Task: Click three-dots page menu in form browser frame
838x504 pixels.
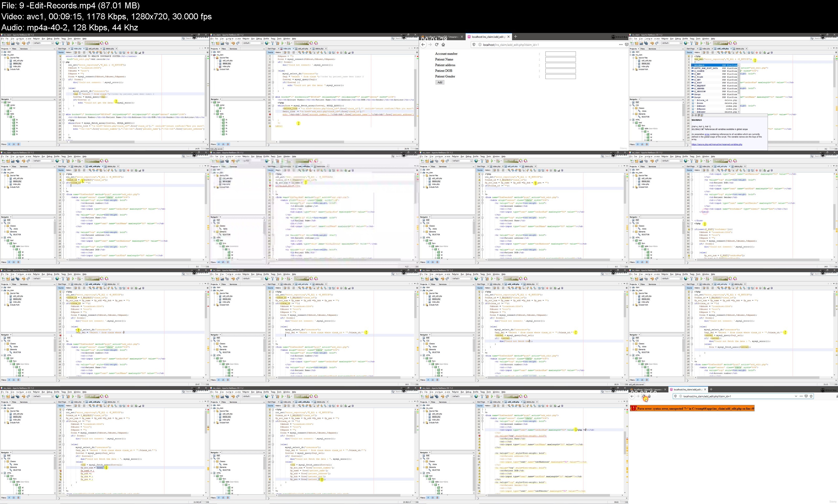Action: coord(621,44)
